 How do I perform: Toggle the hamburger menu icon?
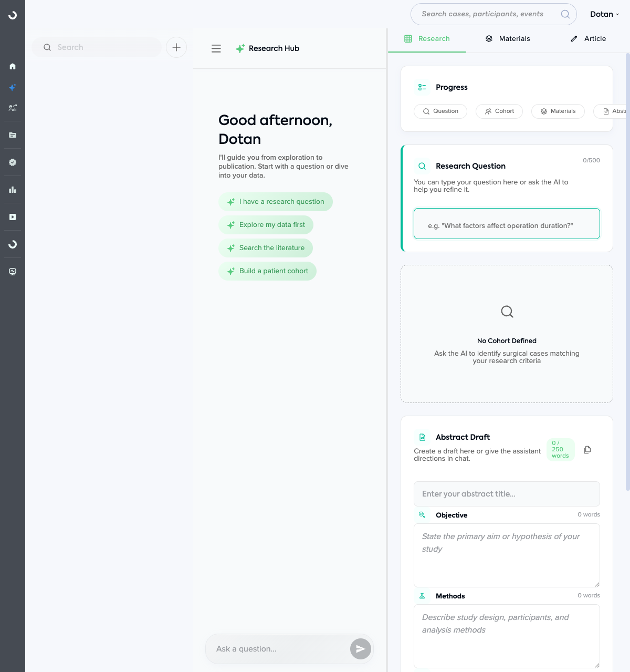pyautogui.click(x=216, y=48)
